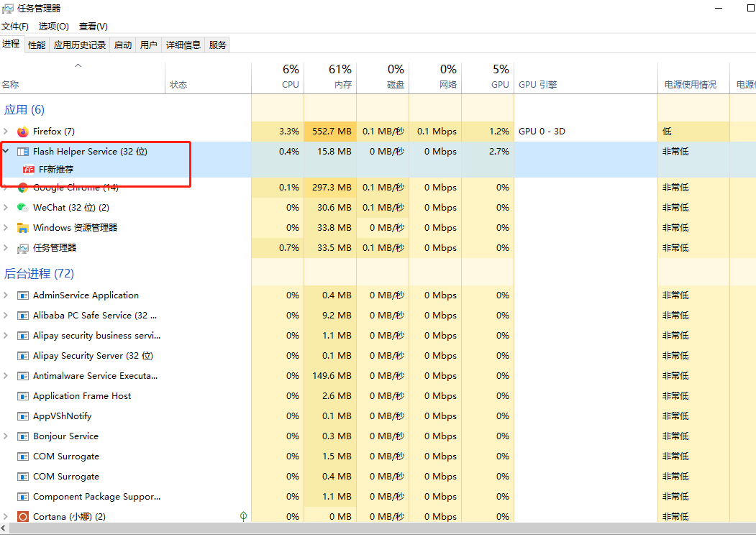Click the Firefox process icon
Viewport: 756px width, 537px height.
coord(23,132)
